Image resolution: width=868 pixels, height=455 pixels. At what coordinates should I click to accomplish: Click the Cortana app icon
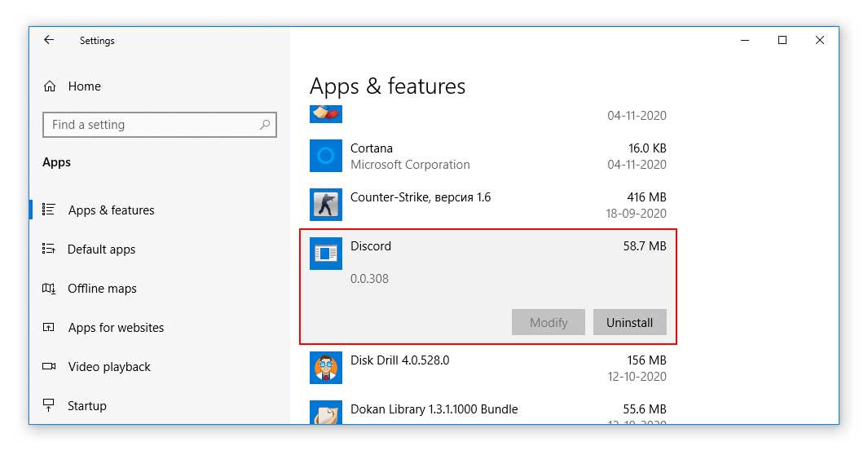326,156
